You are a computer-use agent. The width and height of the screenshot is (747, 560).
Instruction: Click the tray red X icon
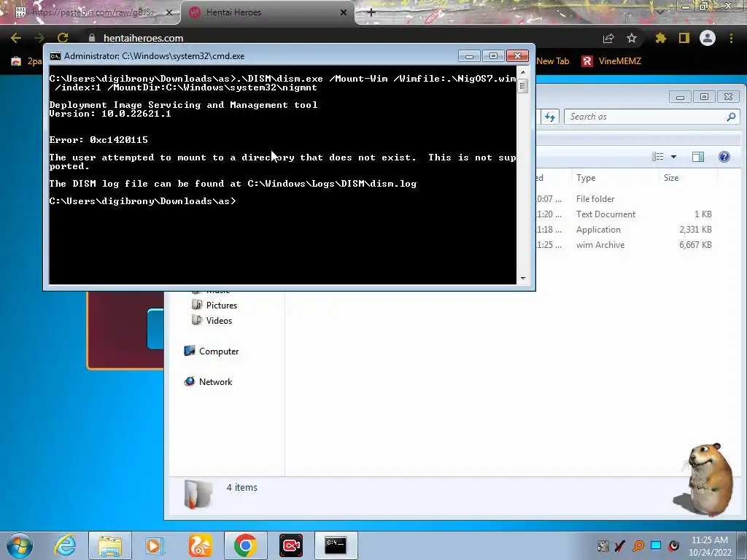point(620,546)
